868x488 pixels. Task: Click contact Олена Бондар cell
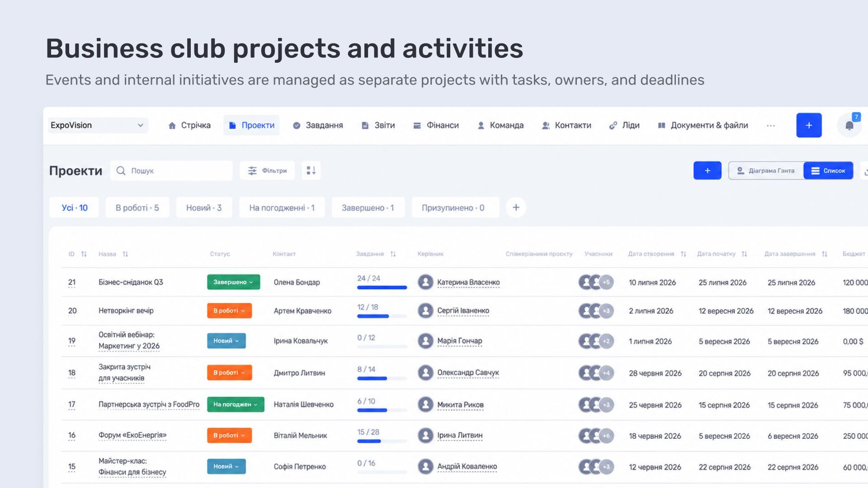pos(297,282)
